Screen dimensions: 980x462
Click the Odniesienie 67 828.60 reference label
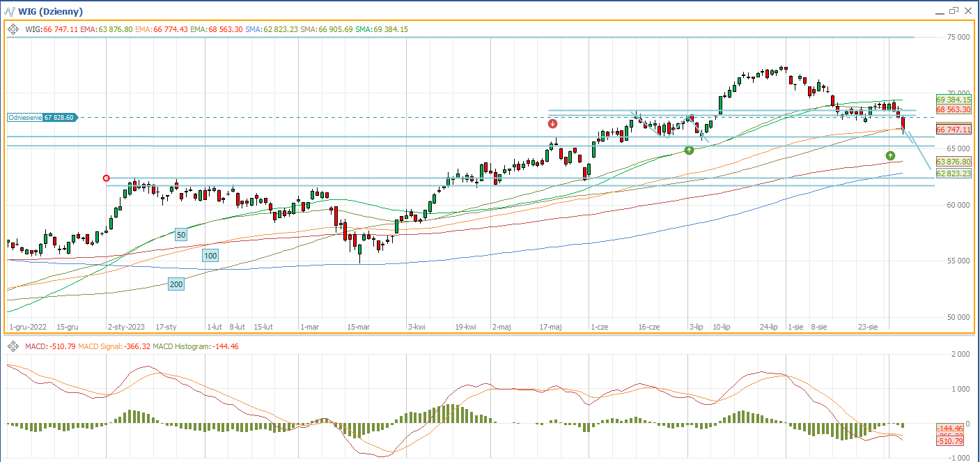point(42,118)
